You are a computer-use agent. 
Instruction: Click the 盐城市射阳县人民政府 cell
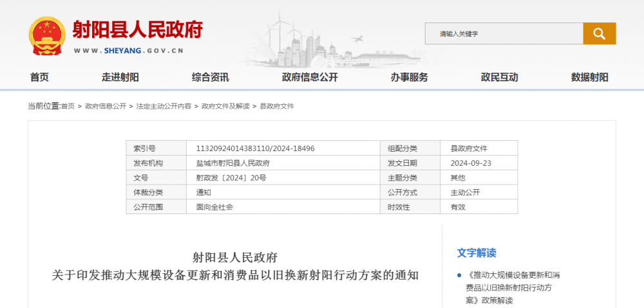coord(233,163)
